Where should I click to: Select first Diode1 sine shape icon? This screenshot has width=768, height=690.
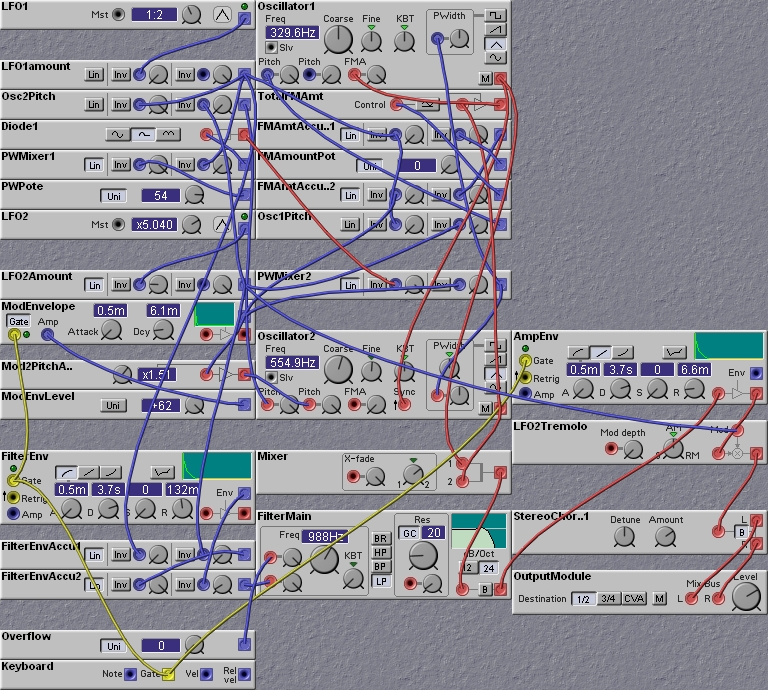pos(118,134)
